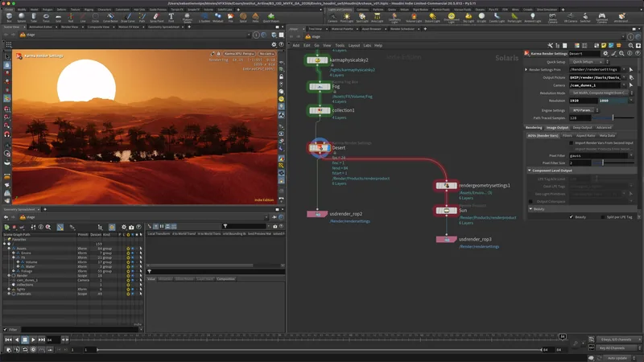Screen dimensions: 644x362
Task: Collapse the Component Level Output section
Action: [x=530, y=171]
